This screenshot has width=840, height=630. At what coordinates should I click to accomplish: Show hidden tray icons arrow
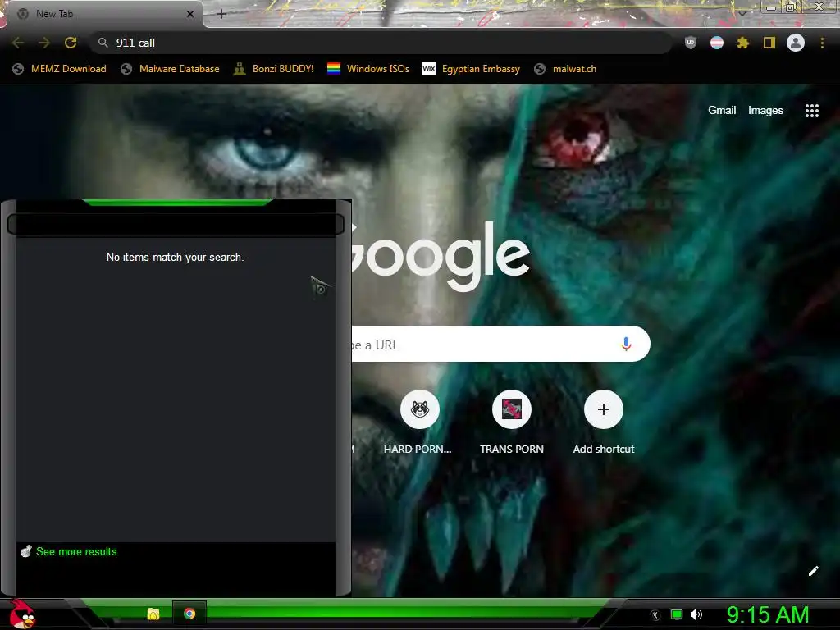click(x=655, y=614)
